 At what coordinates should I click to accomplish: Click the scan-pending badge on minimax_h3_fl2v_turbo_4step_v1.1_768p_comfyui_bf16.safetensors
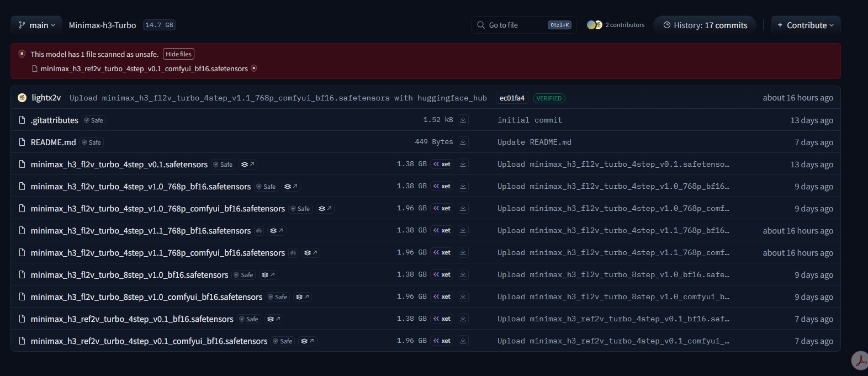pos(293,253)
